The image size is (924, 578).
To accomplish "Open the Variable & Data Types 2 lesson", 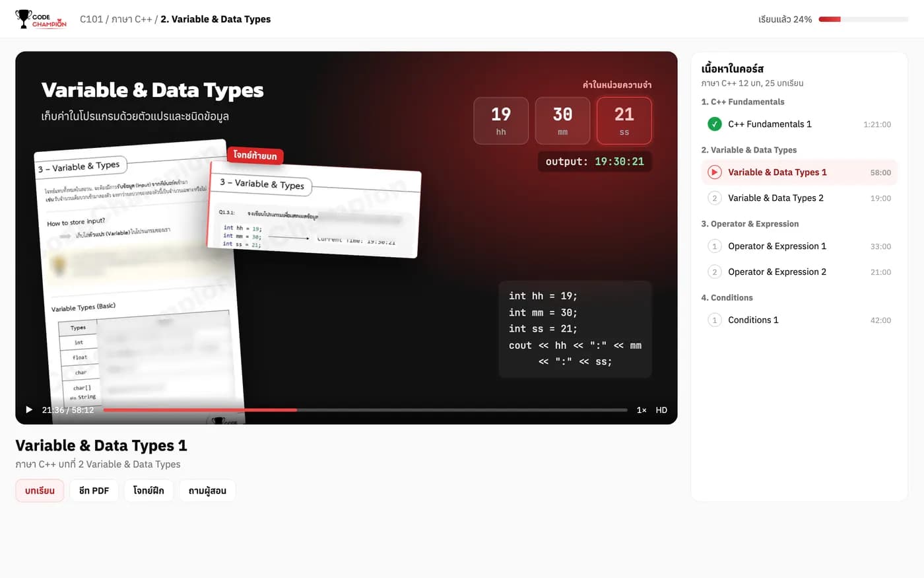I will pyautogui.click(x=799, y=198).
